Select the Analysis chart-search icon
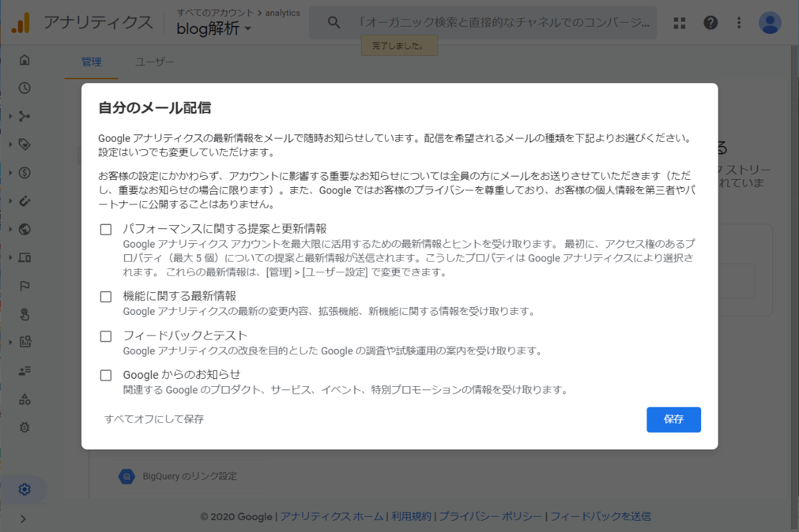This screenshot has width=799, height=532. [x=25, y=342]
